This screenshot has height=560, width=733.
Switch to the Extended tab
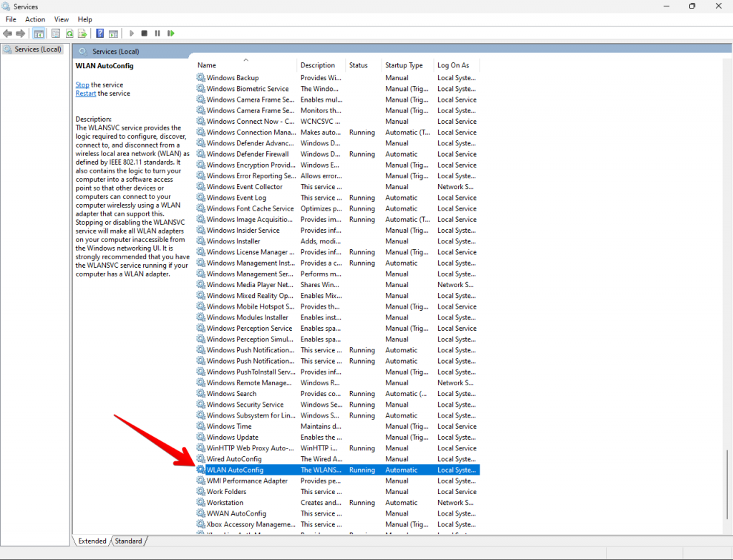point(92,541)
